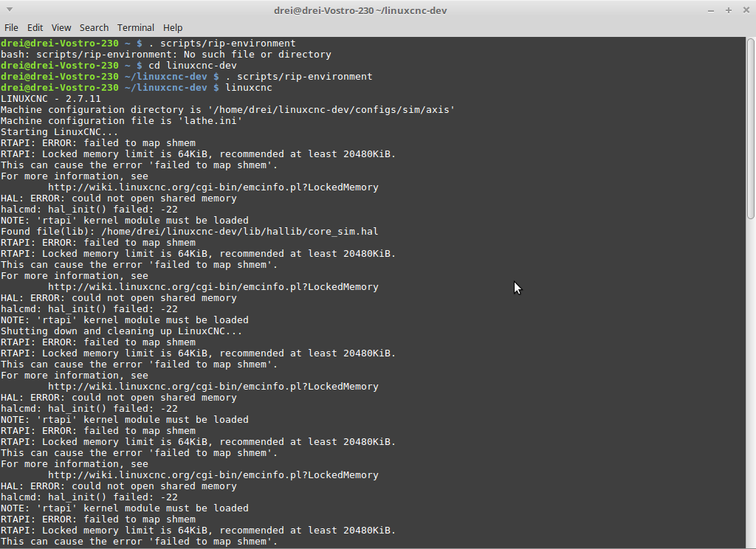The image size is (756, 549).
Task: Click the 'Shutting down and cleaning up LinuxCNC...' line
Action: pyautogui.click(x=122, y=331)
